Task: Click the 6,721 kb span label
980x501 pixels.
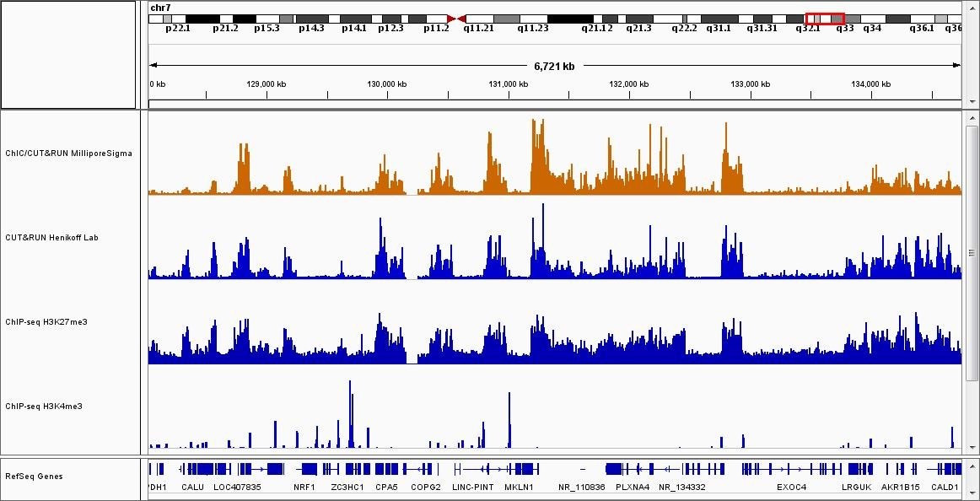Action: pos(554,66)
